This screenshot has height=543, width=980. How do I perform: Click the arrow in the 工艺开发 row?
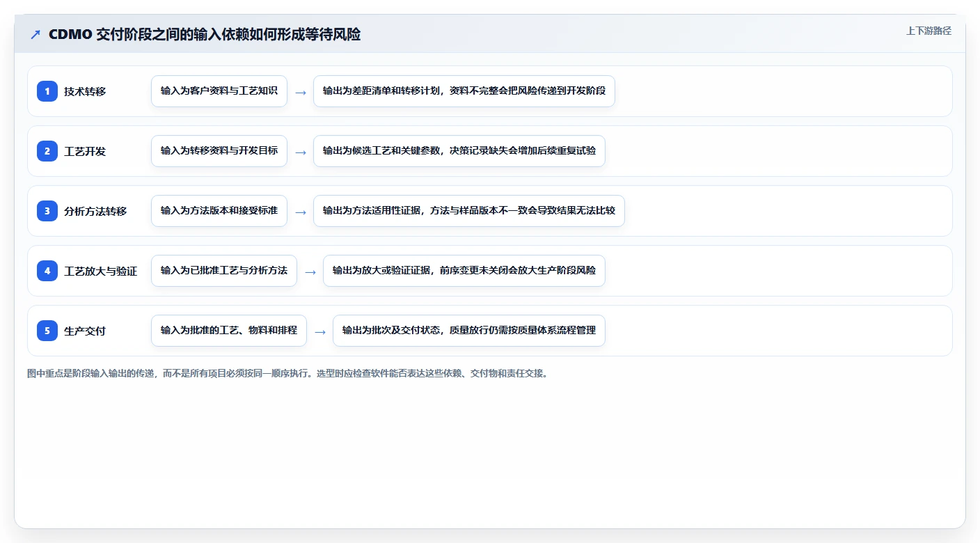click(x=301, y=152)
